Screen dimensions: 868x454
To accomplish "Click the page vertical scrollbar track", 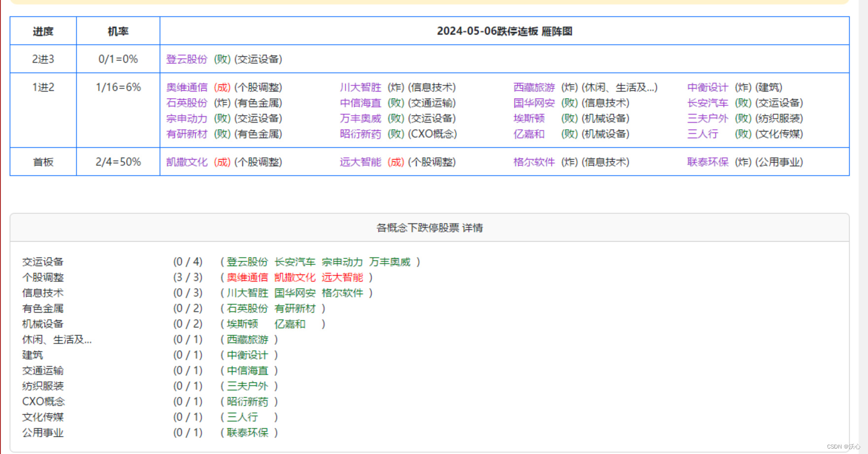I will 863,227.
